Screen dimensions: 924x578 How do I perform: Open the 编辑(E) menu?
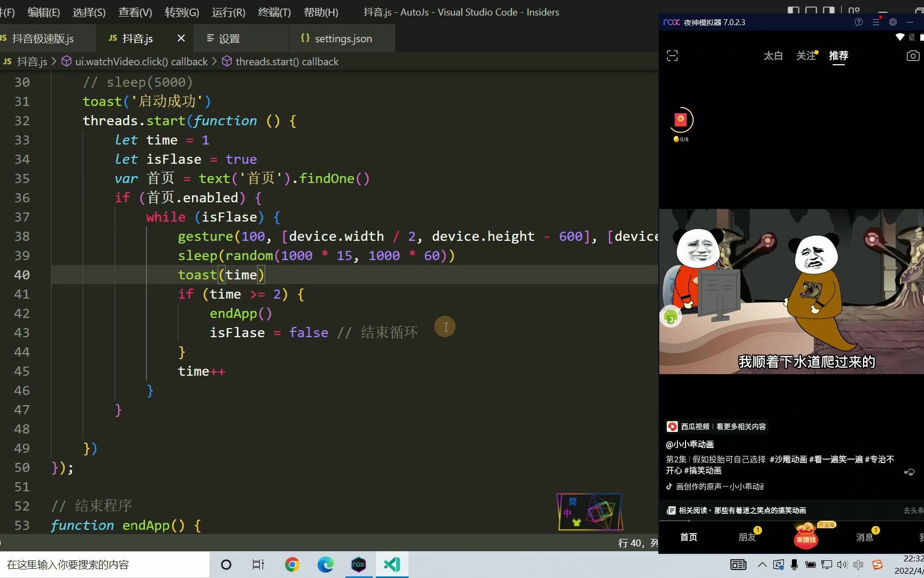[x=44, y=12]
